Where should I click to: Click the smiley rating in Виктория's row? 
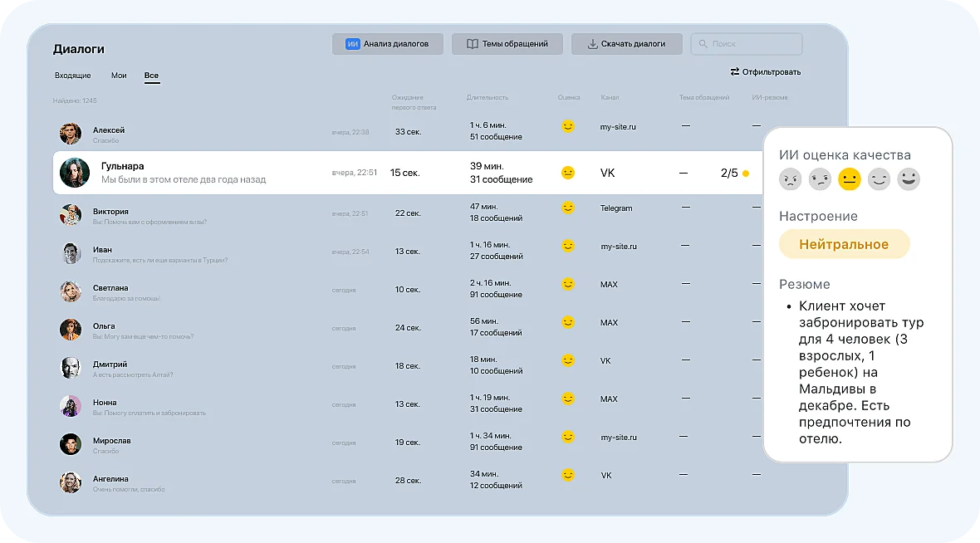[567, 208]
